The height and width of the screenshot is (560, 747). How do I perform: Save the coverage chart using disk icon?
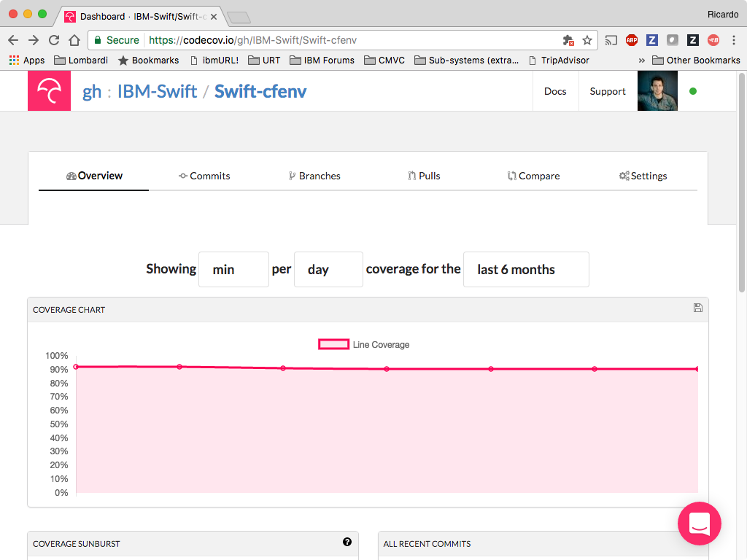pyautogui.click(x=698, y=308)
